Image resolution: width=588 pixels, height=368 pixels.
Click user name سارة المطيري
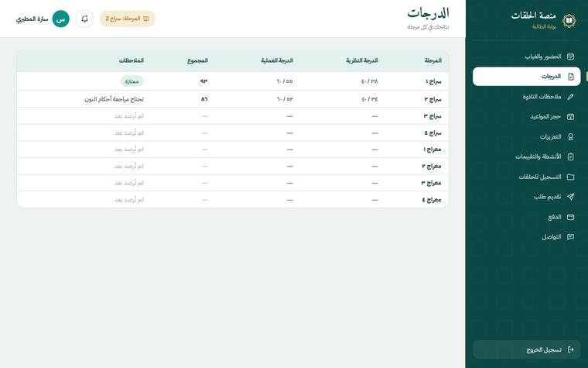(x=32, y=19)
